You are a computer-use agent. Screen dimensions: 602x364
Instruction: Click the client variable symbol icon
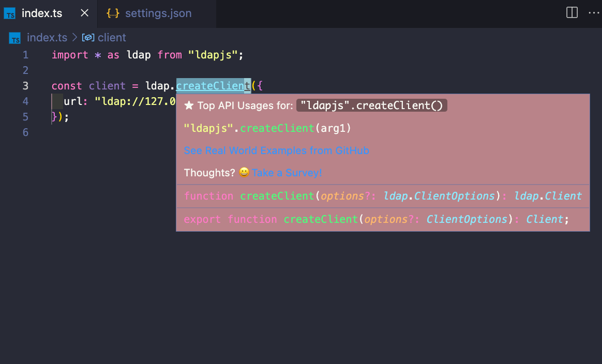[x=88, y=38]
